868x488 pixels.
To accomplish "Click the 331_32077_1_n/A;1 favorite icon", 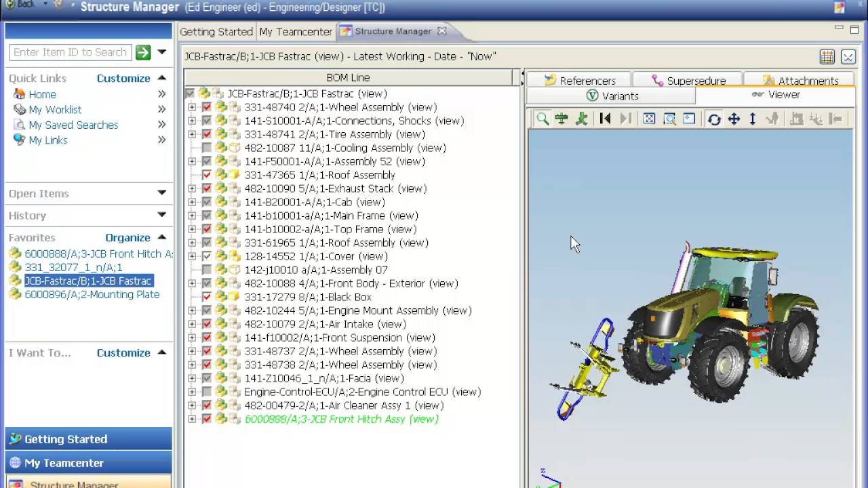I will [x=15, y=267].
